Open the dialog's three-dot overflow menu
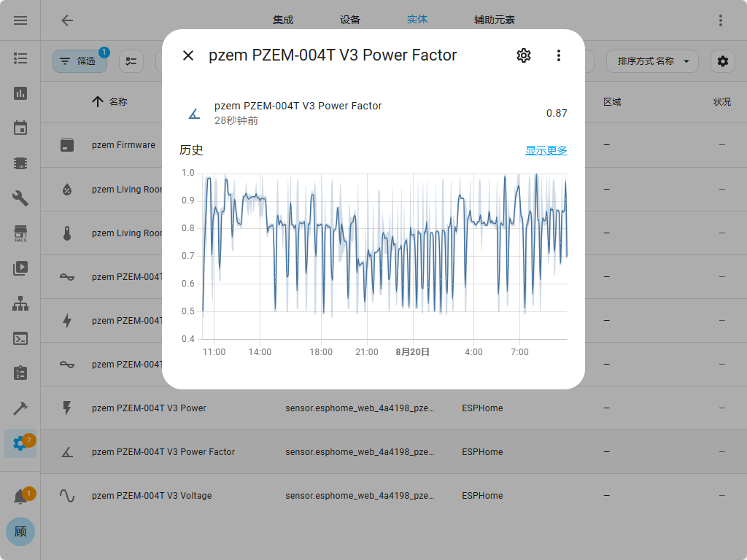747x560 pixels. click(558, 55)
